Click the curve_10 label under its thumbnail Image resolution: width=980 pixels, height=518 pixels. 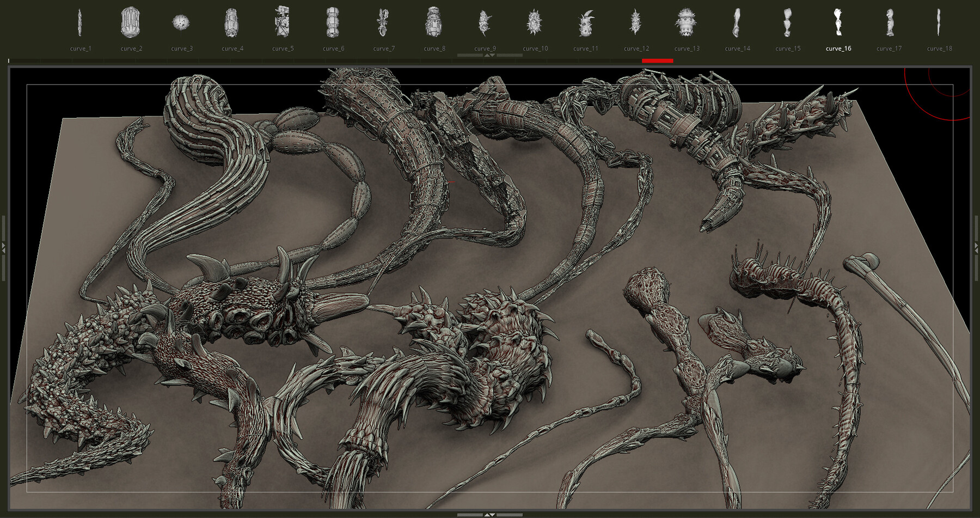click(535, 48)
